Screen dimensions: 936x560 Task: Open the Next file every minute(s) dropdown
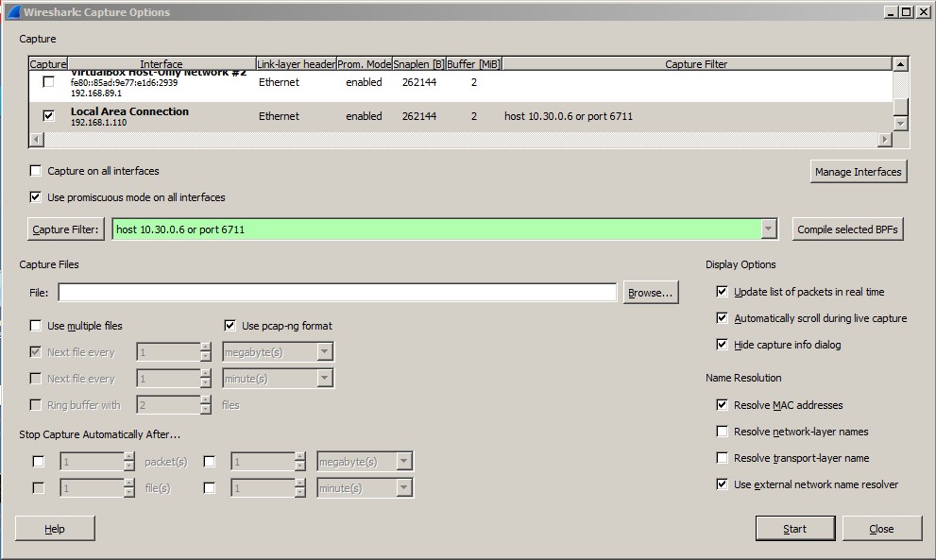[x=324, y=378]
